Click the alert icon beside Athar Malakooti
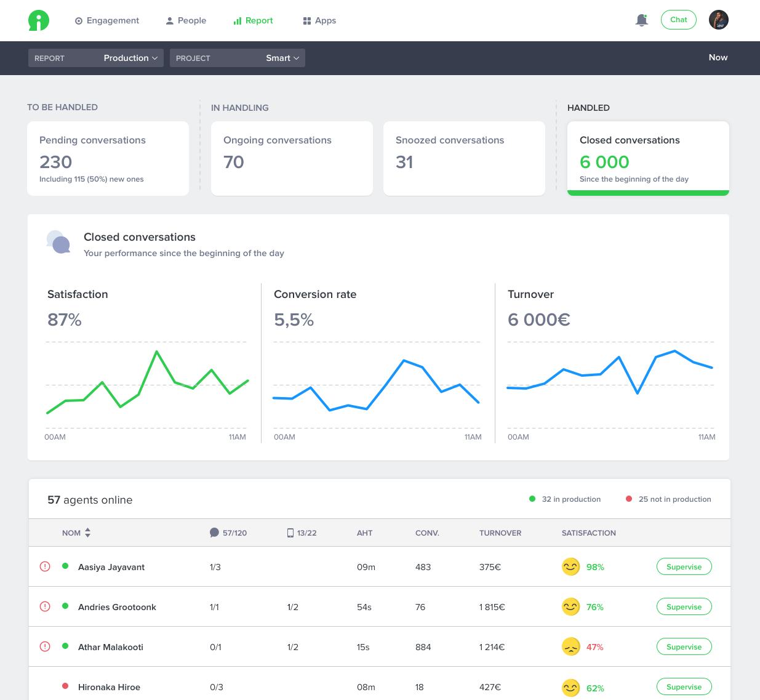The width and height of the screenshot is (760, 700). click(45, 646)
